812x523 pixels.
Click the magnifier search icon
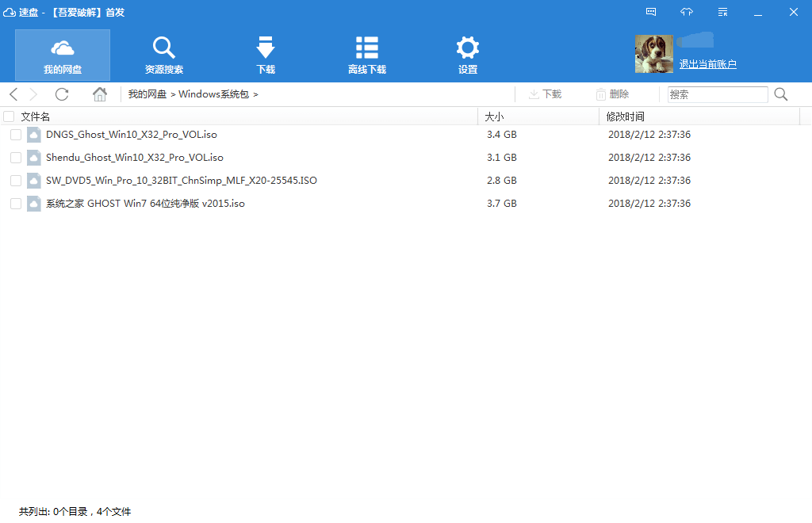click(781, 94)
